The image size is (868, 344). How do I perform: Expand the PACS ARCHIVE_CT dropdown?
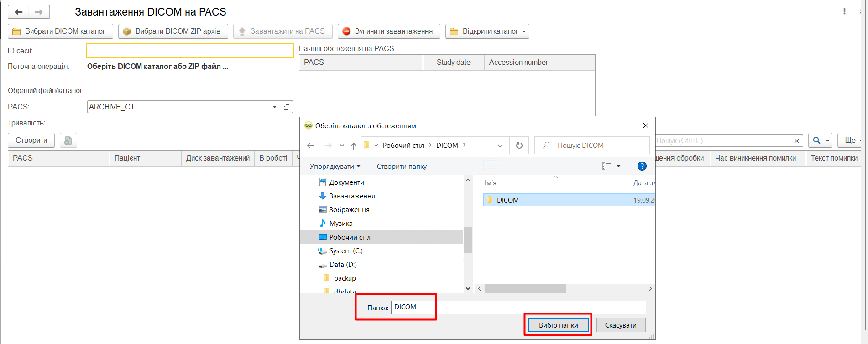275,107
